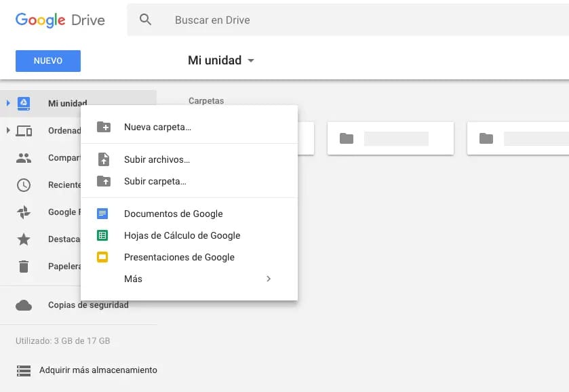Screen dimensions: 569x392
Task: Click the green Google Sheets icon
Action: point(102,235)
